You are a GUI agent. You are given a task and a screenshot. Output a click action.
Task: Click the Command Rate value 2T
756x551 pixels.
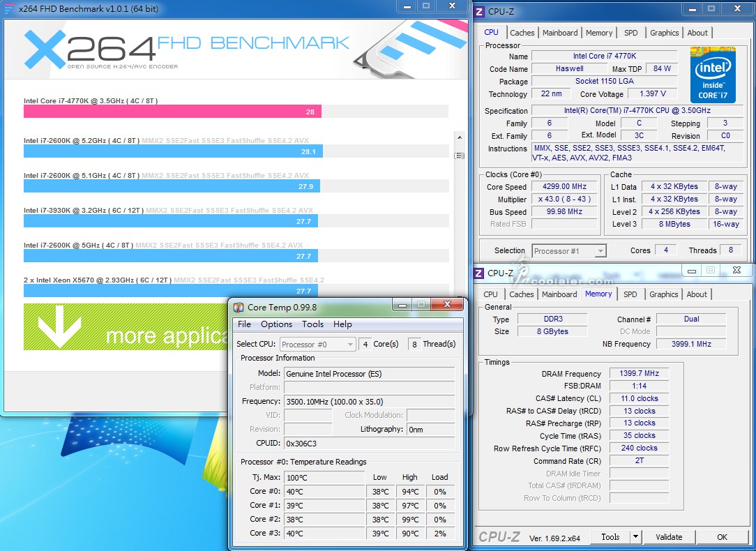pos(639,460)
